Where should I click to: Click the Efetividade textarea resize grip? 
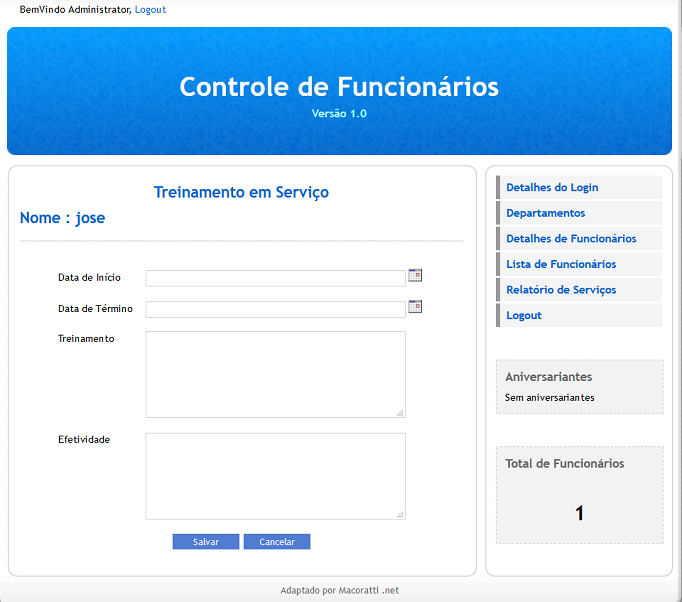point(400,515)
